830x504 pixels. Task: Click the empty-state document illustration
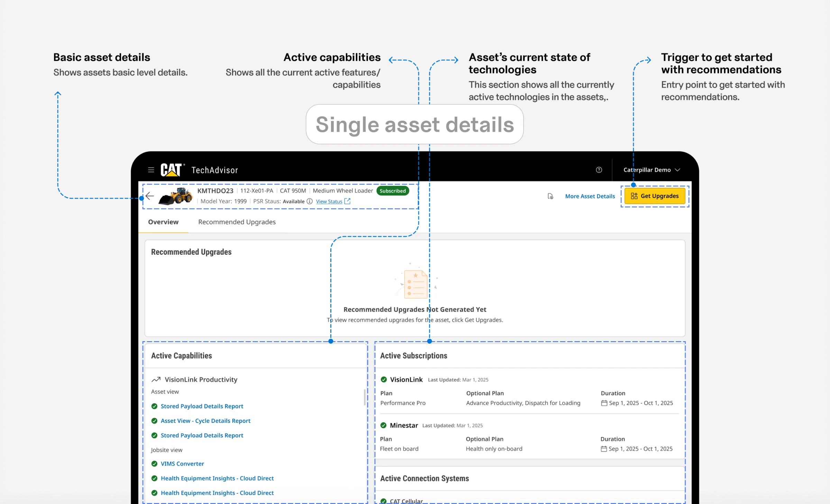(x=416, y=283)
